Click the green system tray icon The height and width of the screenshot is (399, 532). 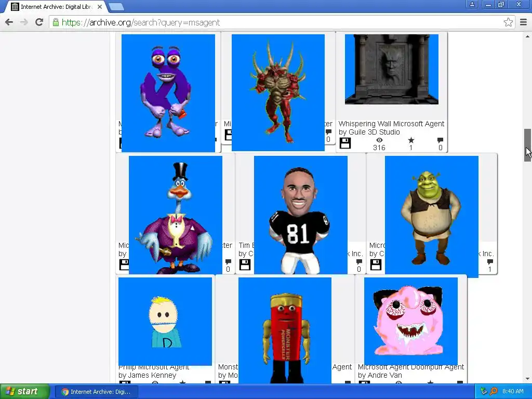484,391
